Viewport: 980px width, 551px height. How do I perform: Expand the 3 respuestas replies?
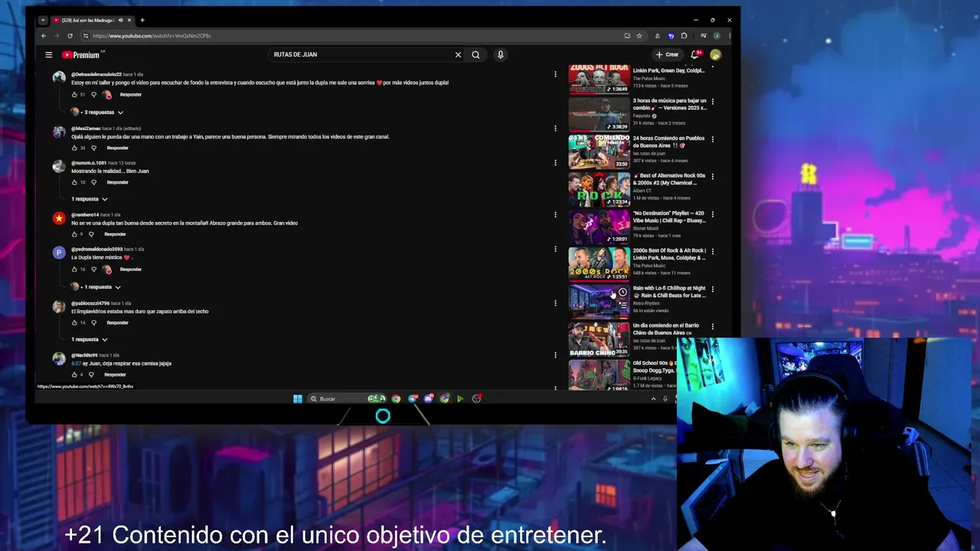(x=98, y=112)
